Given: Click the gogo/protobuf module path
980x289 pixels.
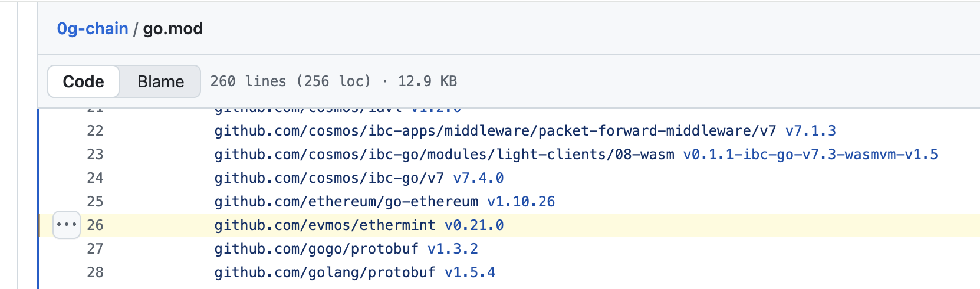Looking at the screenshot, I should [316, 248].
